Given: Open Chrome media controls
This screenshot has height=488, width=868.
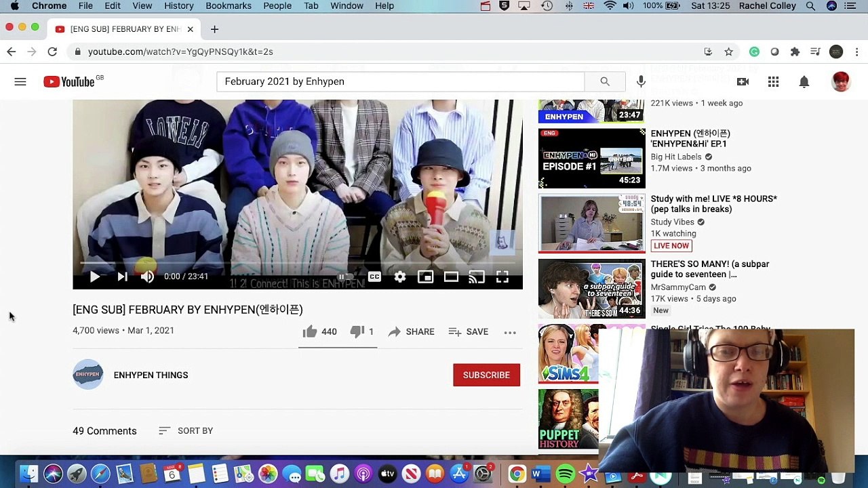Looking at the screenshot, I should [x=816, y=52].
